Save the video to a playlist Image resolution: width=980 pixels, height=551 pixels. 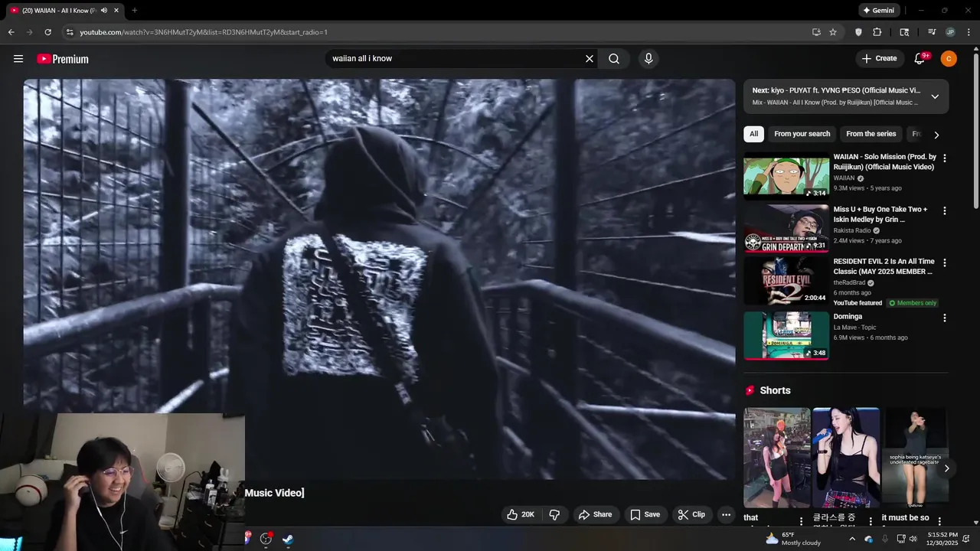[645, 515]
